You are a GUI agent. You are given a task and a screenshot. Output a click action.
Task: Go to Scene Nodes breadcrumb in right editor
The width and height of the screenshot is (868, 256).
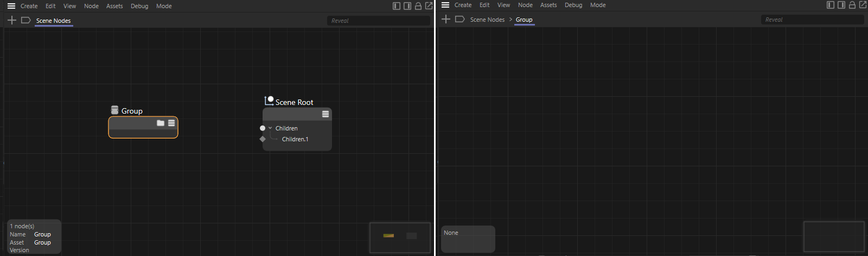click(487, 20)
